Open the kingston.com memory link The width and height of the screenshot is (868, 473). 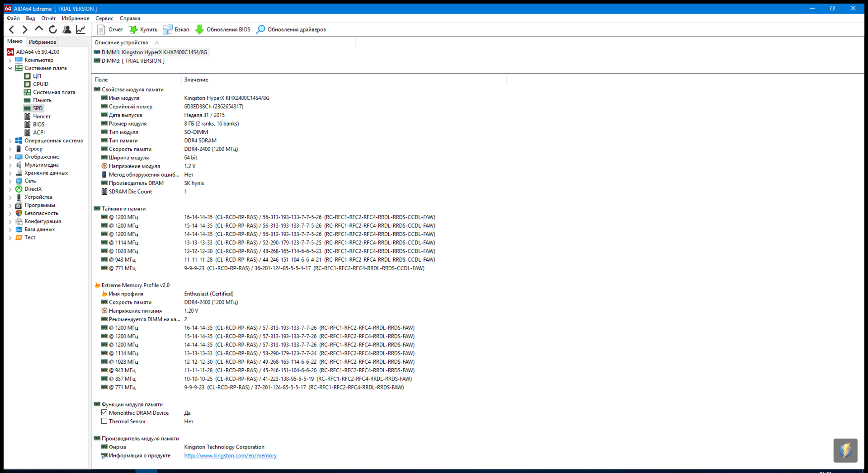230,456
